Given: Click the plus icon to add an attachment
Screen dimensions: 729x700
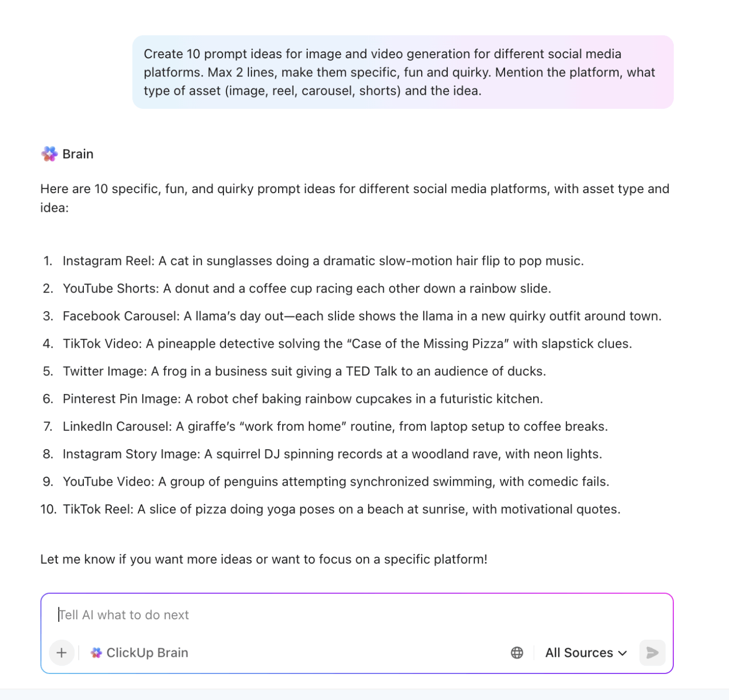Looking at the screenshot, I should pyautogui.click(x=61, y=653).
